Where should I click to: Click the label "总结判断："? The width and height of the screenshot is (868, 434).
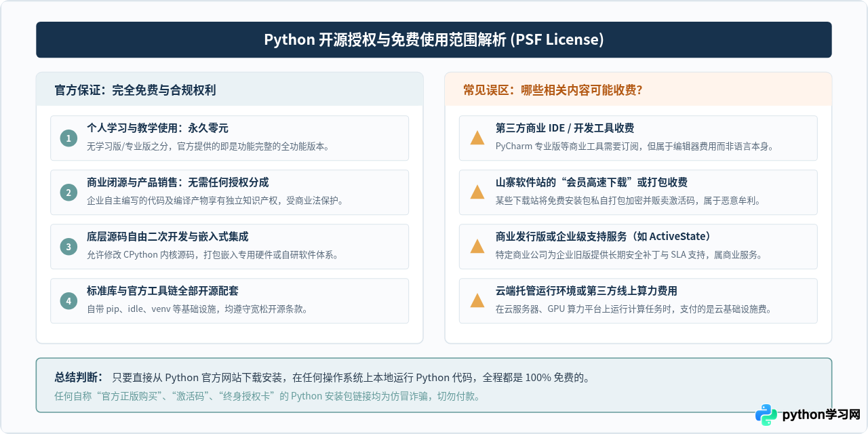(79, 378)
